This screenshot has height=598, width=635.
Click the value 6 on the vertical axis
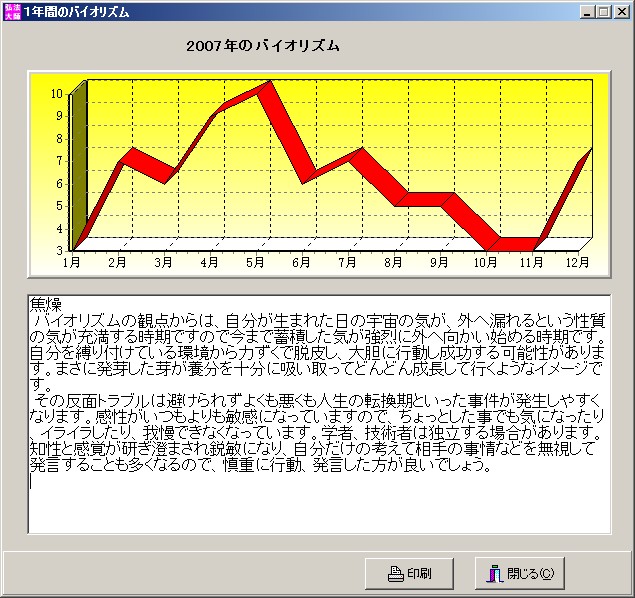(60, 184)
